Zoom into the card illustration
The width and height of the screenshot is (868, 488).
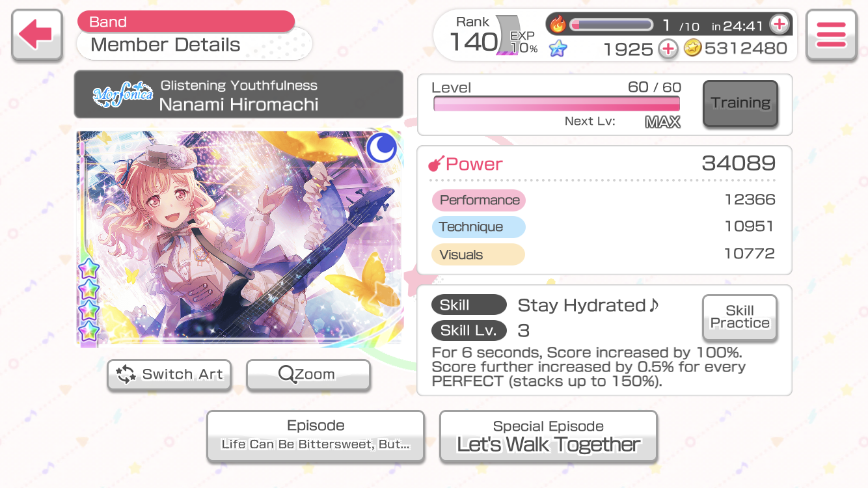(308, 374)
